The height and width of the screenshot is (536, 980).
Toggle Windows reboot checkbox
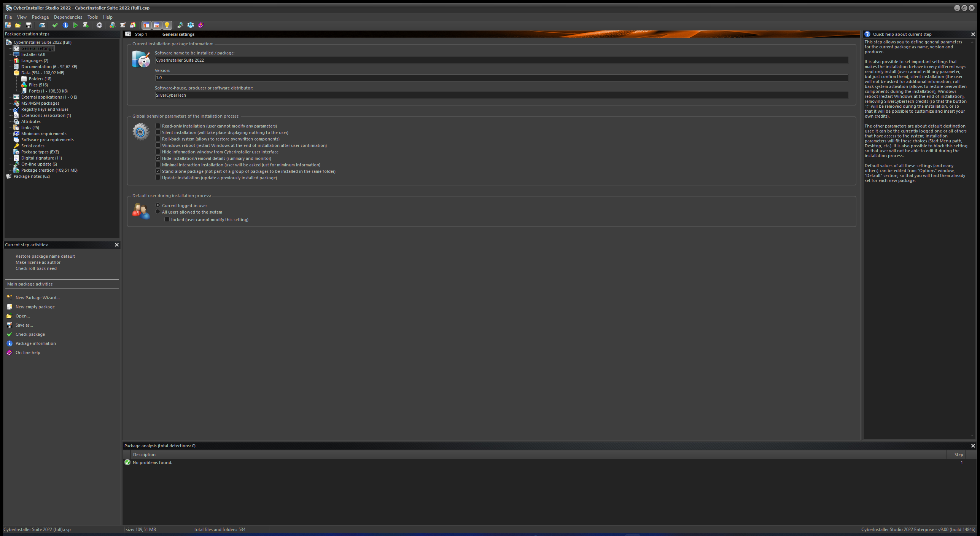click(x=158, y=145)
